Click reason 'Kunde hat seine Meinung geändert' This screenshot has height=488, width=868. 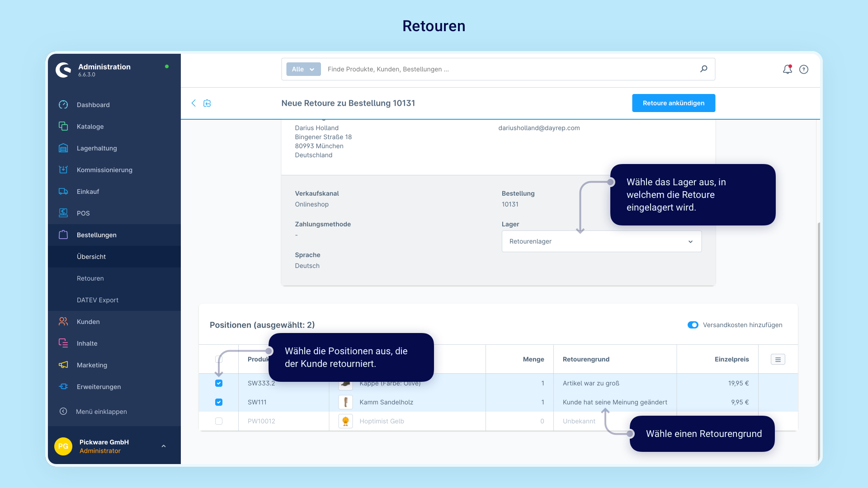tap(615, 402)
